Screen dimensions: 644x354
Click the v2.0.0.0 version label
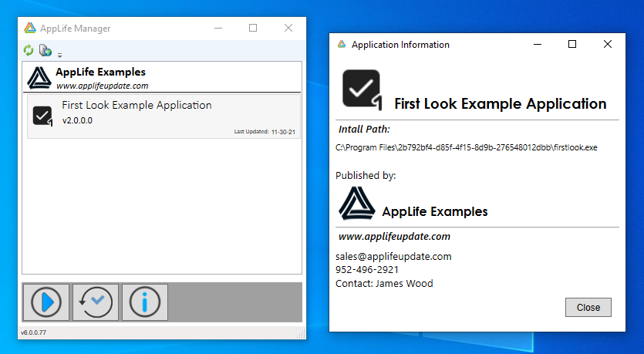pyautogui.click(x=77, y=120)
